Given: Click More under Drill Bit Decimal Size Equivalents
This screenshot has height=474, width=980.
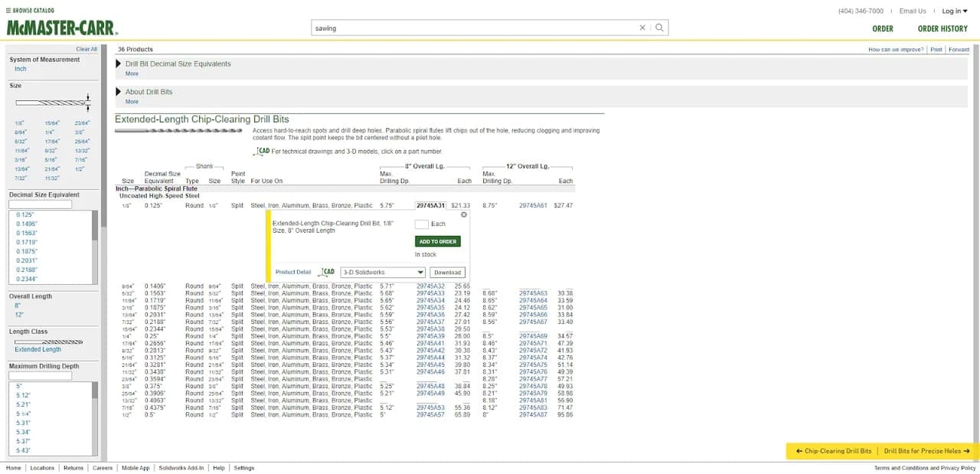Looking at the screenshot, I should point(132,74).
